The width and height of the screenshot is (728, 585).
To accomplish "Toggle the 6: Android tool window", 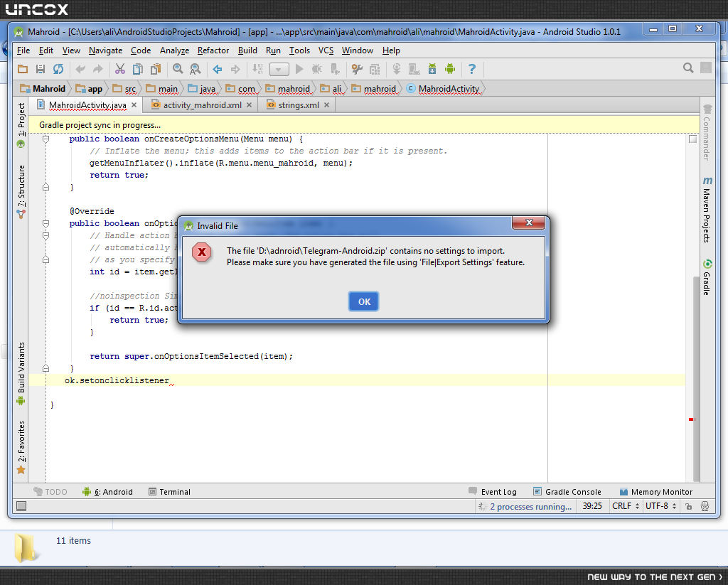I will [x=107, y=492].
